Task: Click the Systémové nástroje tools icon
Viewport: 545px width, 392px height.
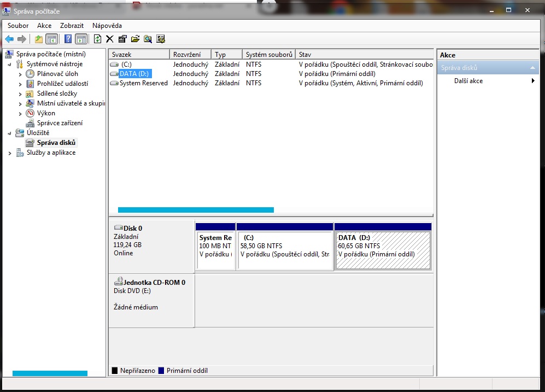Action: click(x=20, y=63)
